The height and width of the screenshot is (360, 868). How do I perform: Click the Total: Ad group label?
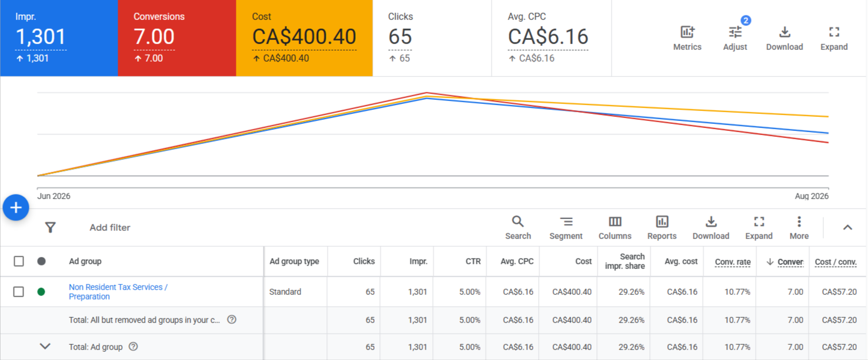pyautogui.click(x=96, y=346)
